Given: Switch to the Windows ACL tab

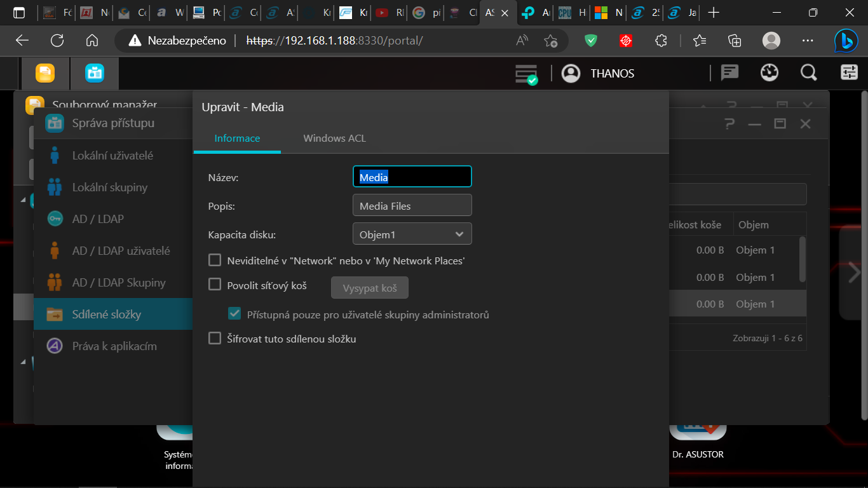Looking at the screenshot, I should click(334, 139).
